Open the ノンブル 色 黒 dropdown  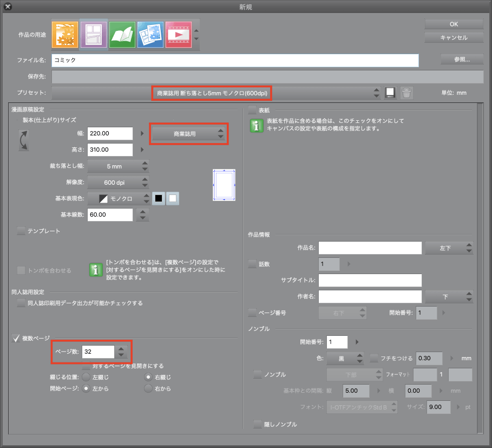[345, 358]
